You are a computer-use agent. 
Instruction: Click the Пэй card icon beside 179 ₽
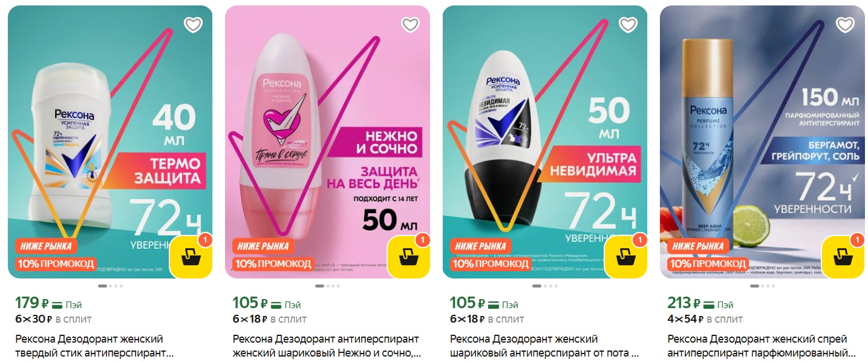point(58,304)
